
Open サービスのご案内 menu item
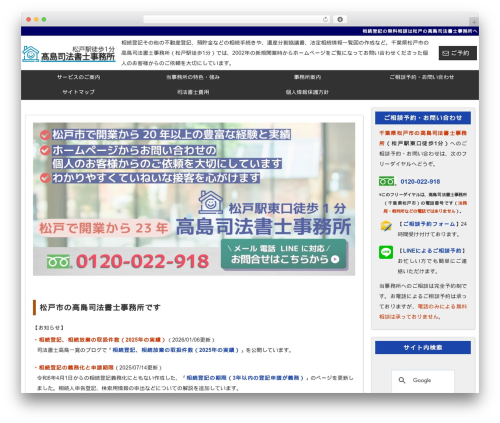click(78, 77)
